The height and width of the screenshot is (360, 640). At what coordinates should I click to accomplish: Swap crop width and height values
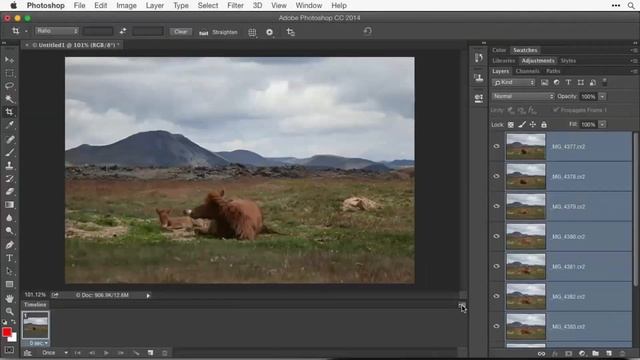pyautogui.click(x=123, y=31)
